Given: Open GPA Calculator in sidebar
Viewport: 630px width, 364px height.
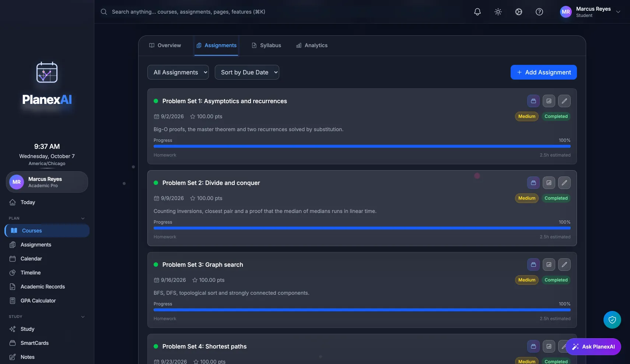Looking at the screenshot, I should point(47,301).
